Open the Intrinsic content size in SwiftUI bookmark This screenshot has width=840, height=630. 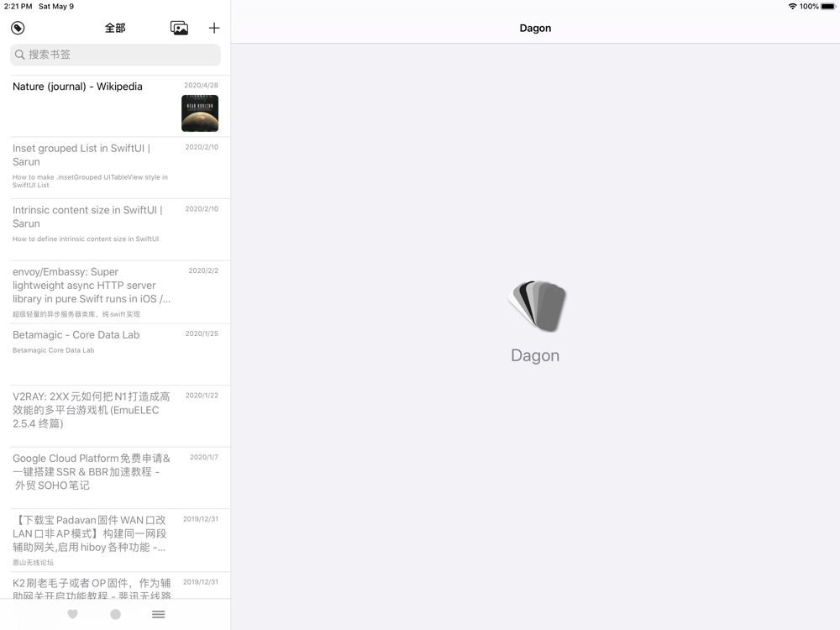tap(115, 230)
